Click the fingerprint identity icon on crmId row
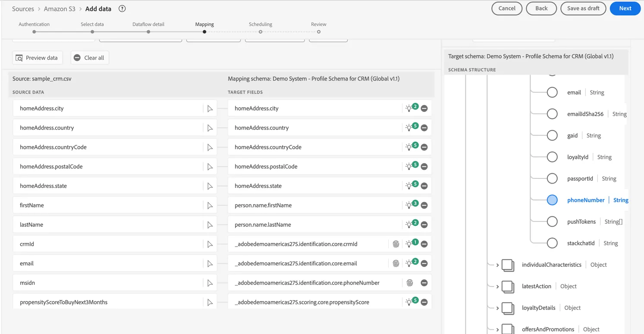 (396, 244)
